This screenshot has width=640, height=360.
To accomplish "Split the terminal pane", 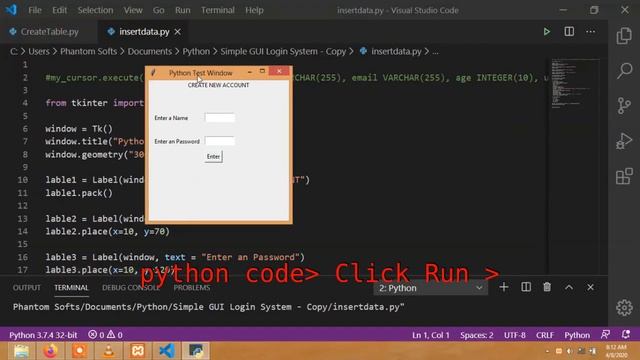I will [526, 287].
